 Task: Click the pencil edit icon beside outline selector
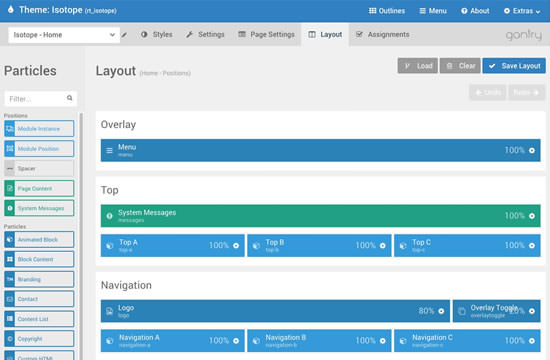click(124, 35)
